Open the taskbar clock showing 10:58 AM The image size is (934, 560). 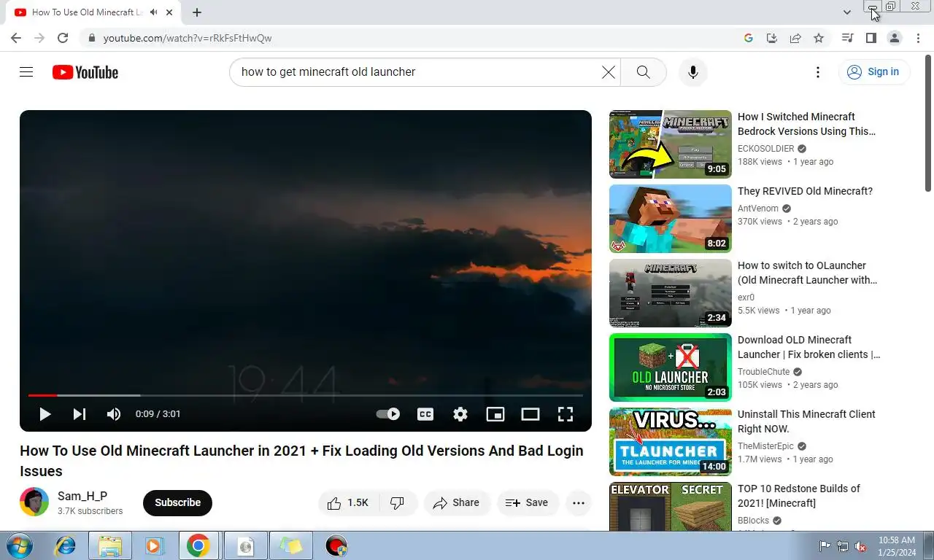point(897,545)
